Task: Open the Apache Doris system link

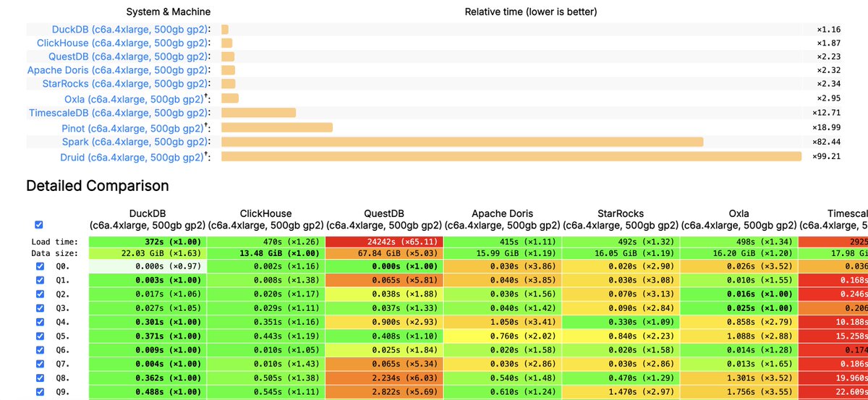Action: [117, 71]
